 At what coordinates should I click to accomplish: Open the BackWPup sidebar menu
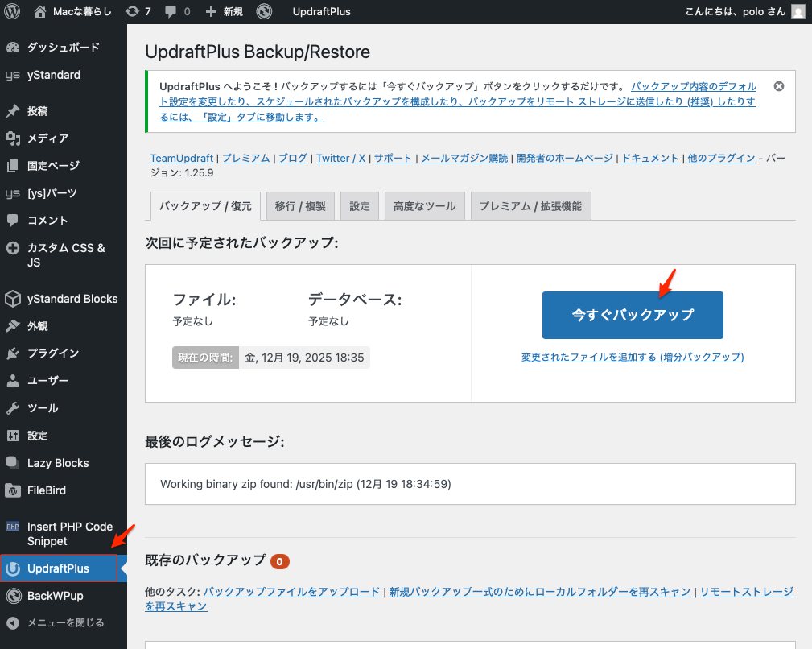tap(55, 596)
